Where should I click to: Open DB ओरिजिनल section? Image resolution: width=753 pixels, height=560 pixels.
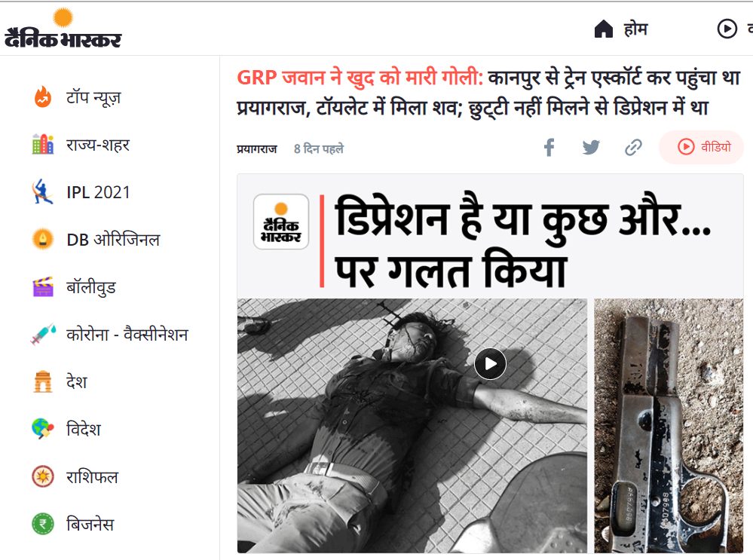click(x=113, y=240)
